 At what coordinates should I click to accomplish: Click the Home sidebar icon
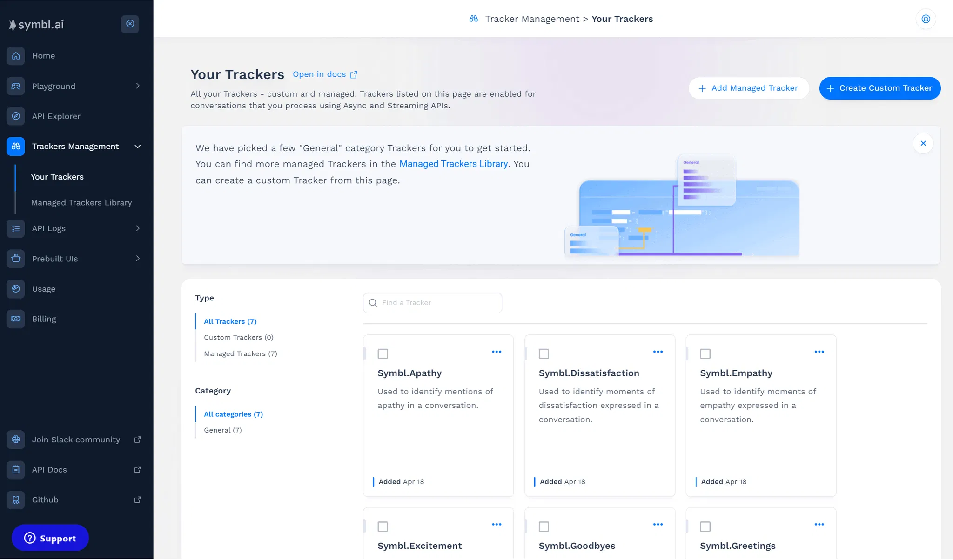tap(16, 56)
